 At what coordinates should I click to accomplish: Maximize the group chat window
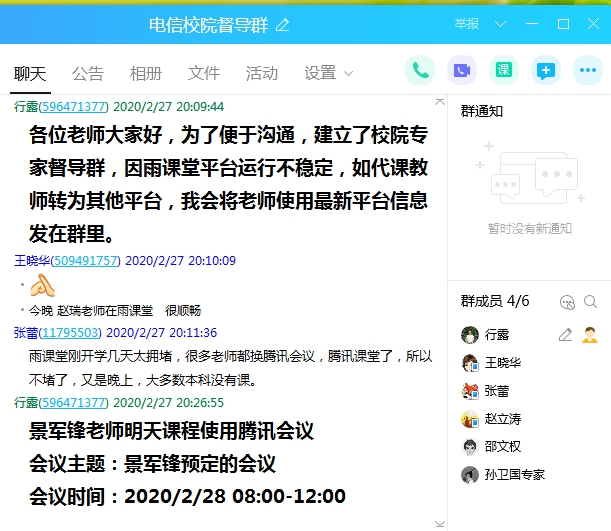pos(563,24)
